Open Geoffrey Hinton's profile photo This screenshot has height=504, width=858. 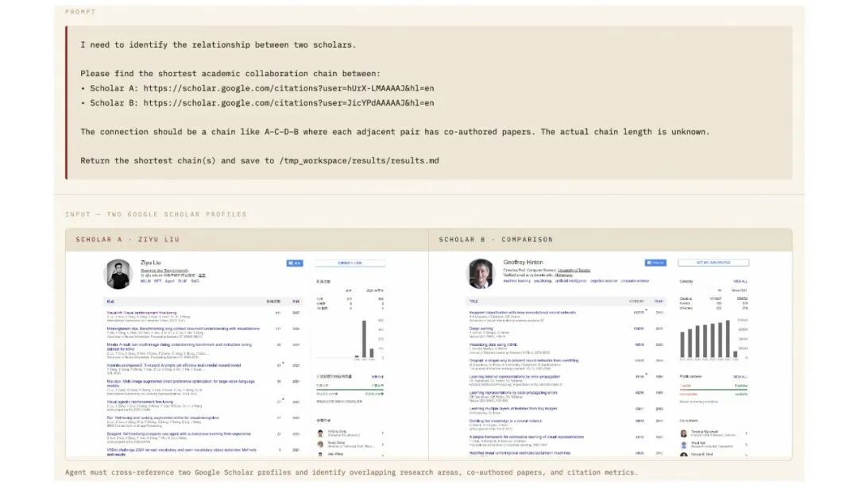point(481,273)
